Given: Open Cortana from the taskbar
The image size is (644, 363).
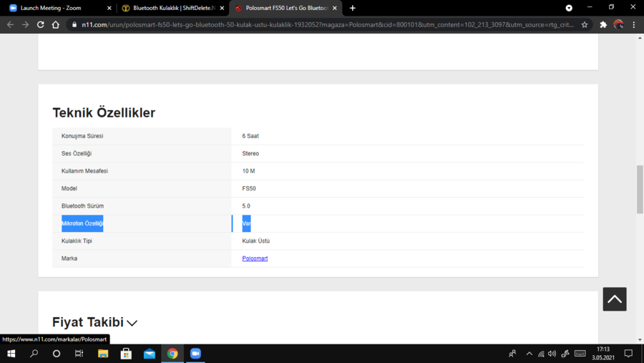Looking at the screenshot, I should click(57, 354).
